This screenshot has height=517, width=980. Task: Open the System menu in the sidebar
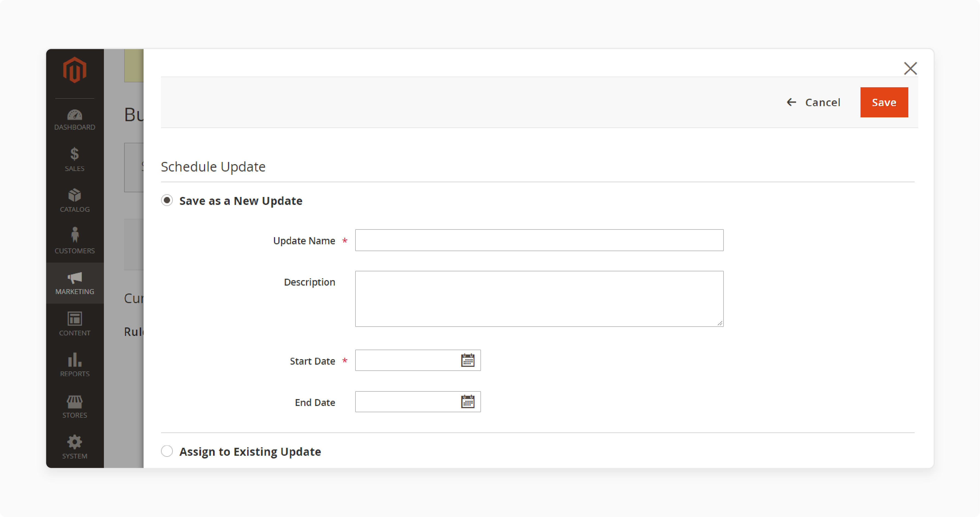coord(75,447)
